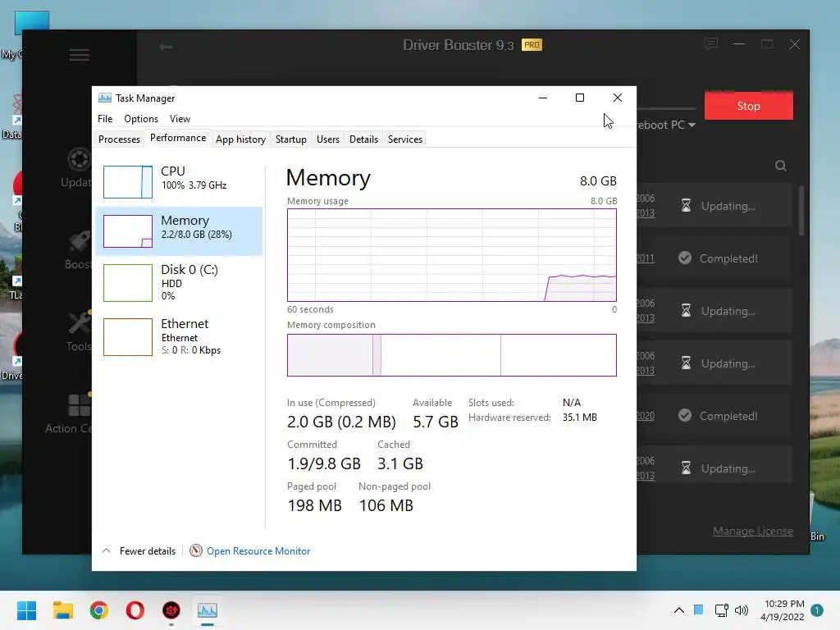This screenshot has width=840, height=630.
Task: Open the clock showing 10:29 PM
Action: tap(782, 610)
